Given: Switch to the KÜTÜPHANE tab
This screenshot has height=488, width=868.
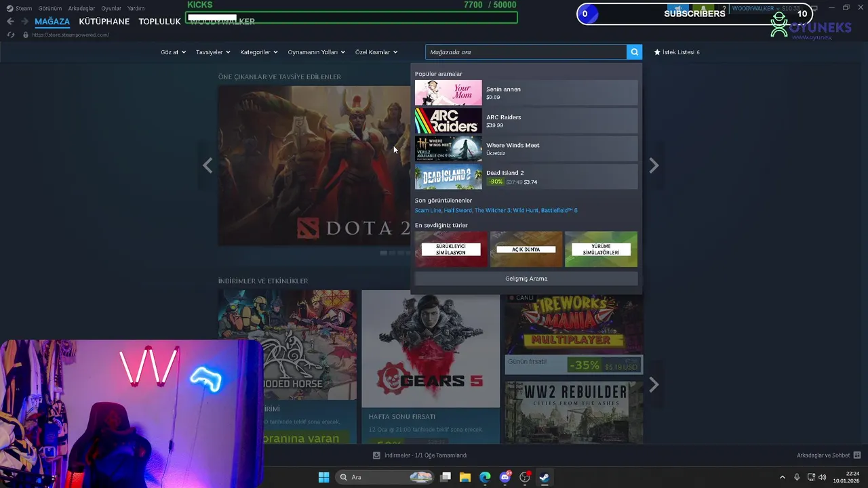Looking at the screenshot, I should coord(104,22).
